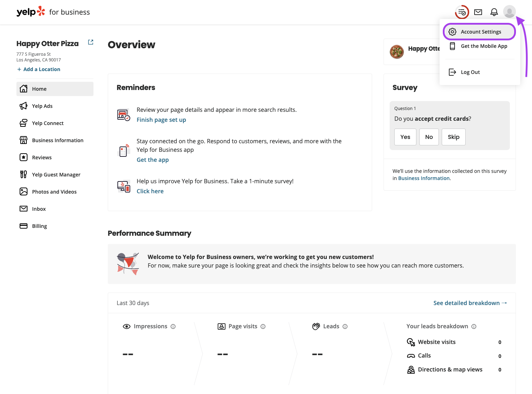Open Business Information link in survey note
The image size is (532, 394).
(x=424, y=178)
